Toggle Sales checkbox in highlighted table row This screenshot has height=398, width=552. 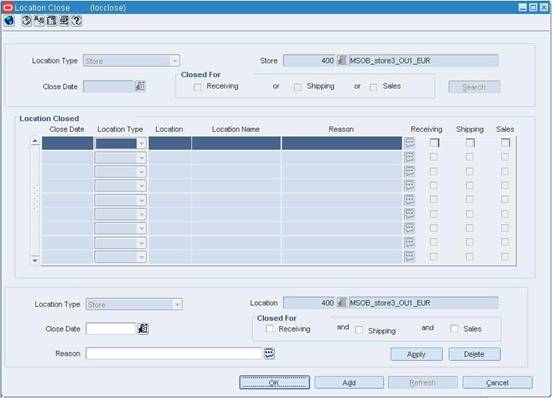point(505,143)
